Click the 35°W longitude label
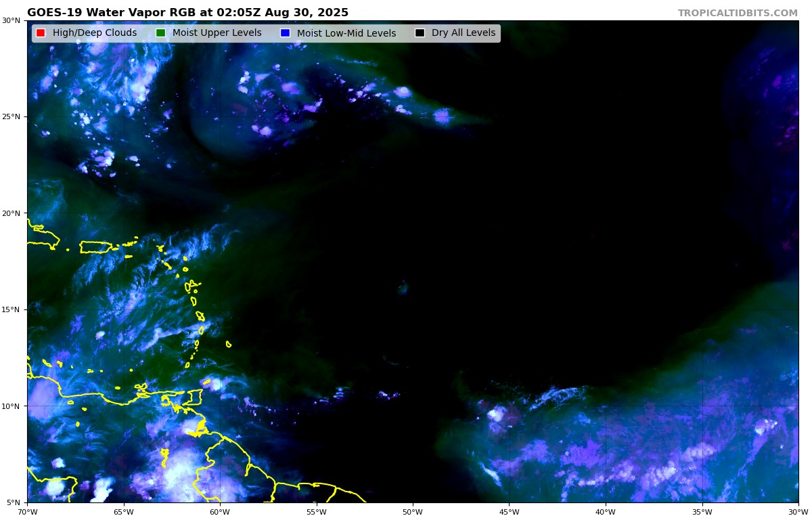This screenshot has width=812, height=518. [x=702, y=512]
